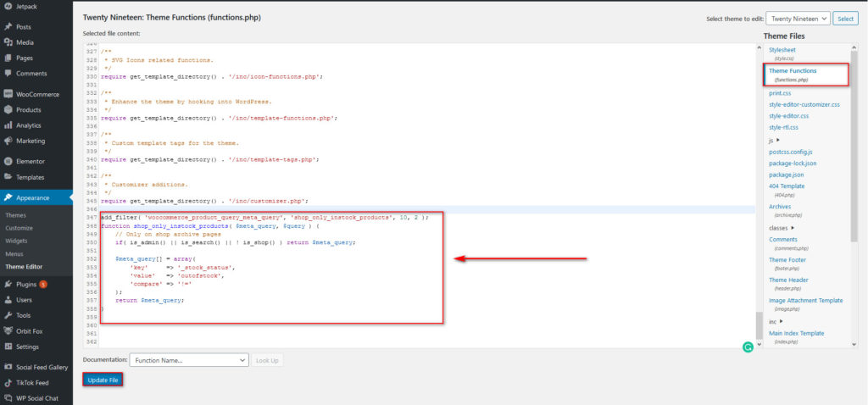
Task: Click the Plugins update count badge
Action: 42,285
